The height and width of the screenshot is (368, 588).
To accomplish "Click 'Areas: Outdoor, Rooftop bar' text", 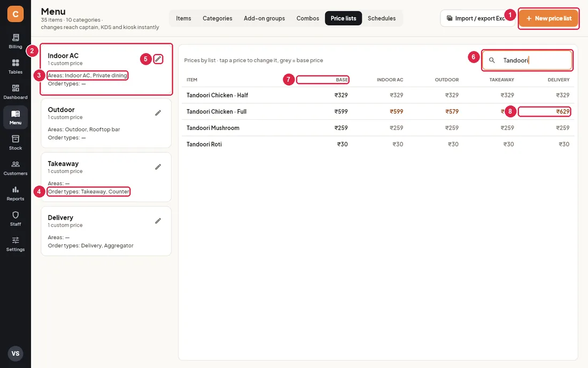I will tap(83, 129).
